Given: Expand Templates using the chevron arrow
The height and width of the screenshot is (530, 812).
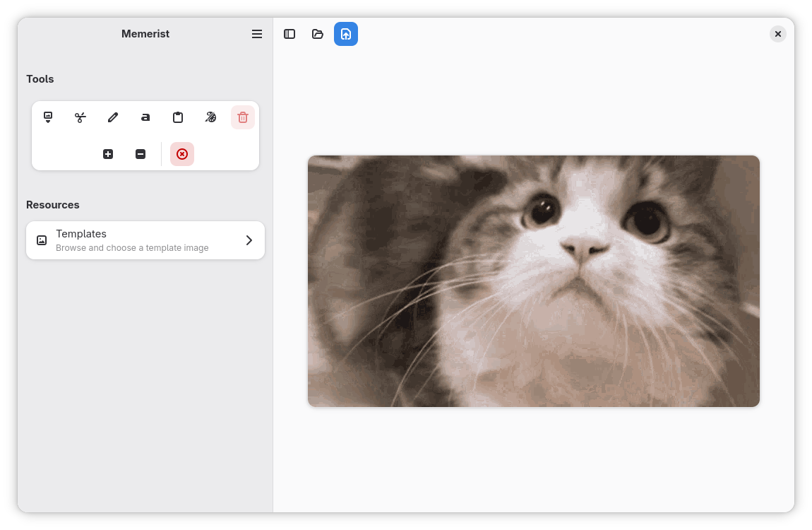Looking at the screenshot, I should (x=249, y=240).
